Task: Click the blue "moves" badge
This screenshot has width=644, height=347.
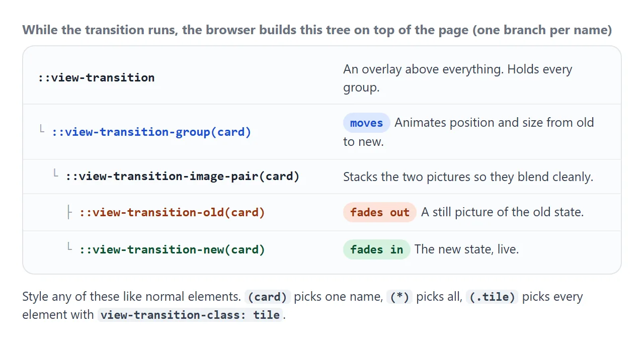Action: [367, 123]
